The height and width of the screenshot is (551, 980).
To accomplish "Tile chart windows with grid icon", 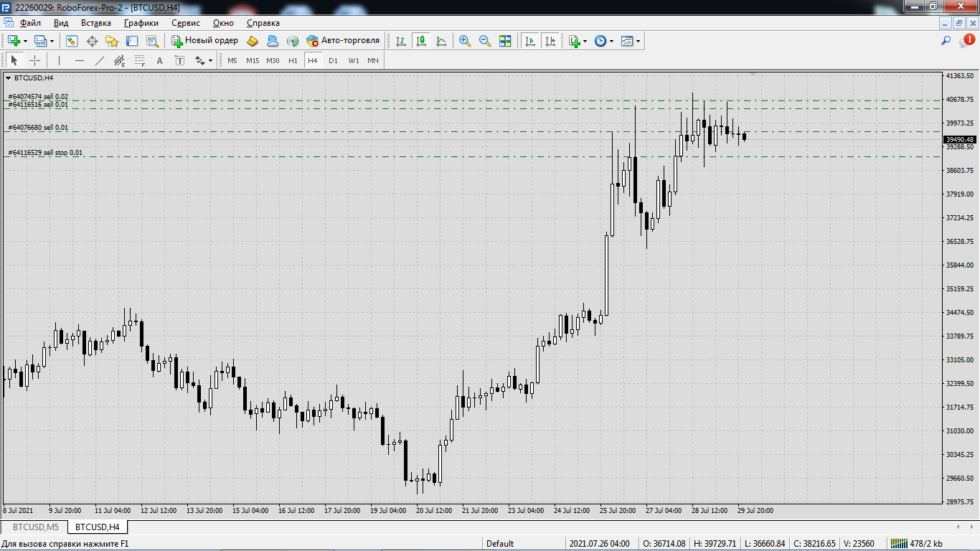I will (x=505, y=41).
